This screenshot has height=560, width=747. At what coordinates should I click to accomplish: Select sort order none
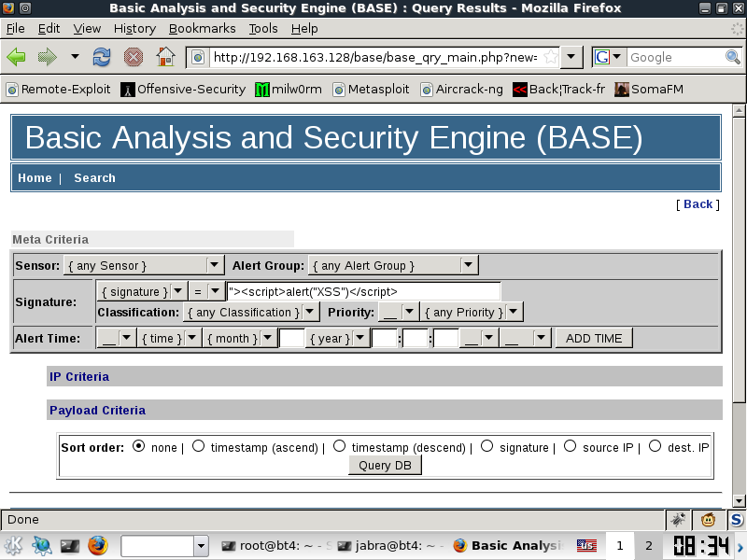tap(138, 446)
